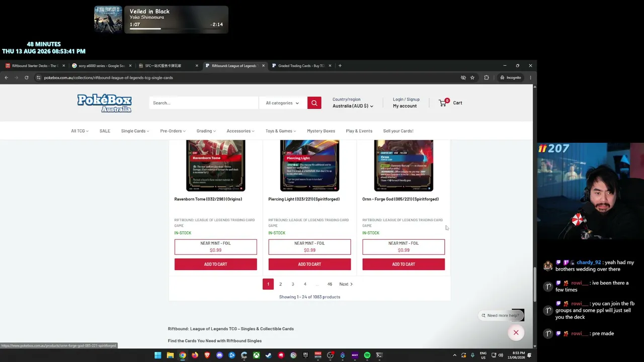
Task: Expand the Toys & Games menu
Action: pos(281,131)
